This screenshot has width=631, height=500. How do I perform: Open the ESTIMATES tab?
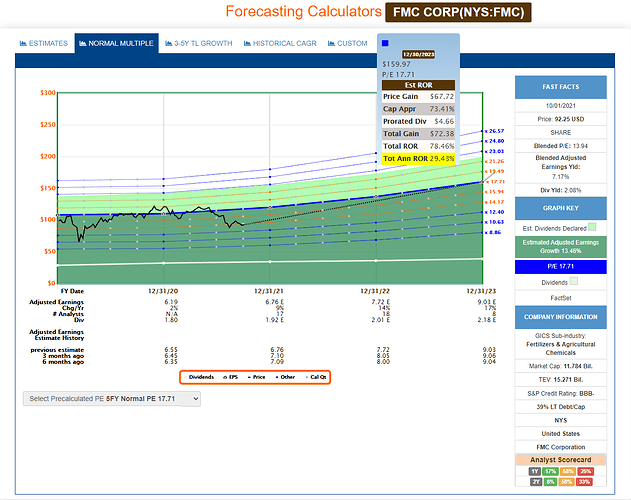pos(44,43)
